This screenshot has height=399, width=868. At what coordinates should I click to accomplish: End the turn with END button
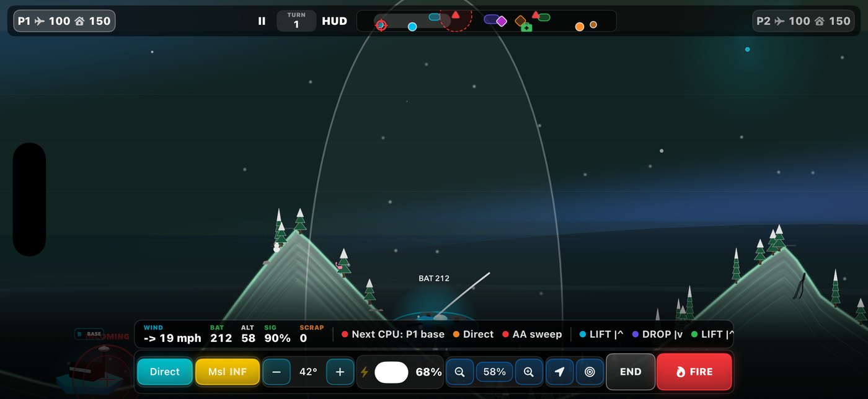click(x=631, y=372)
